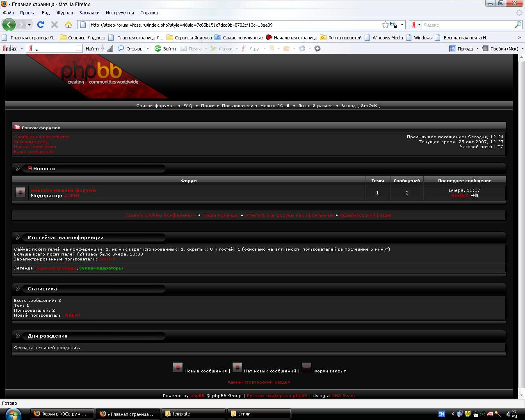Click the Firefox reload page icon
Viewport: 525px width, 420px height.
click(x=40, y=25)
